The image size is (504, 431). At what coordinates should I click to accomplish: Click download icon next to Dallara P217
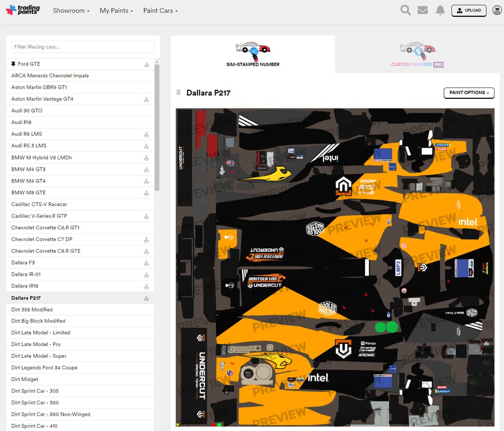click(x=146, y=298)
